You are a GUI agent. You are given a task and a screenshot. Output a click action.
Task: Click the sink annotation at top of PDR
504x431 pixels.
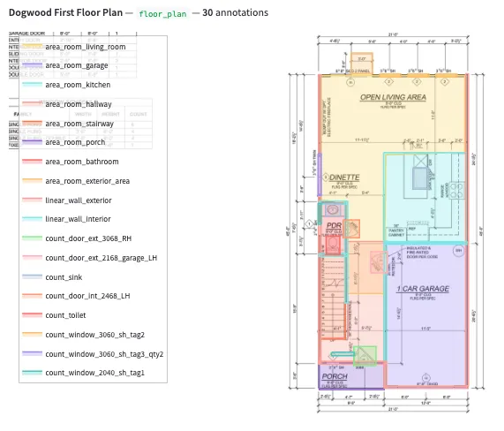333,211
